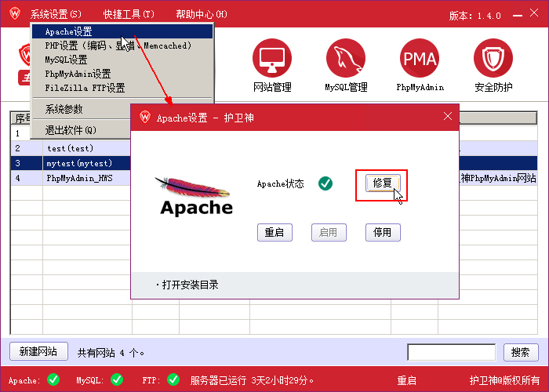Click the logo in the Apache设置 dialog title
The height and width of the screenshot is (392, 549).
point(145,118)
